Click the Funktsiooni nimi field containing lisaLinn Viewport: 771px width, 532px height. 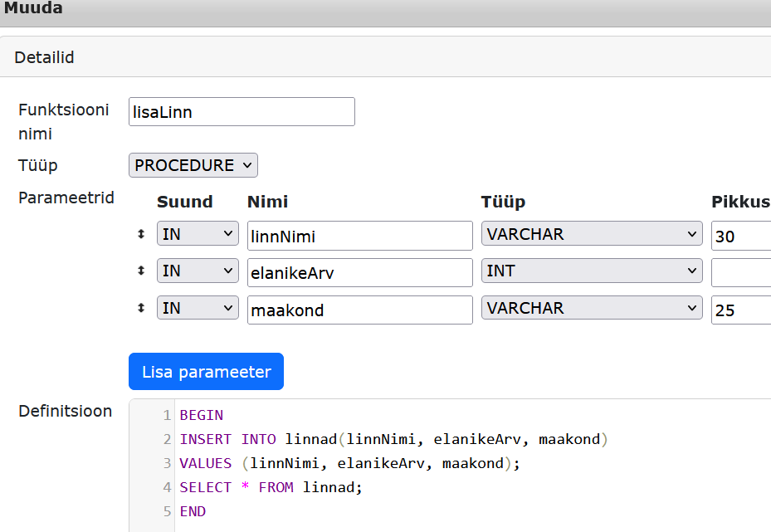point(242,112)
